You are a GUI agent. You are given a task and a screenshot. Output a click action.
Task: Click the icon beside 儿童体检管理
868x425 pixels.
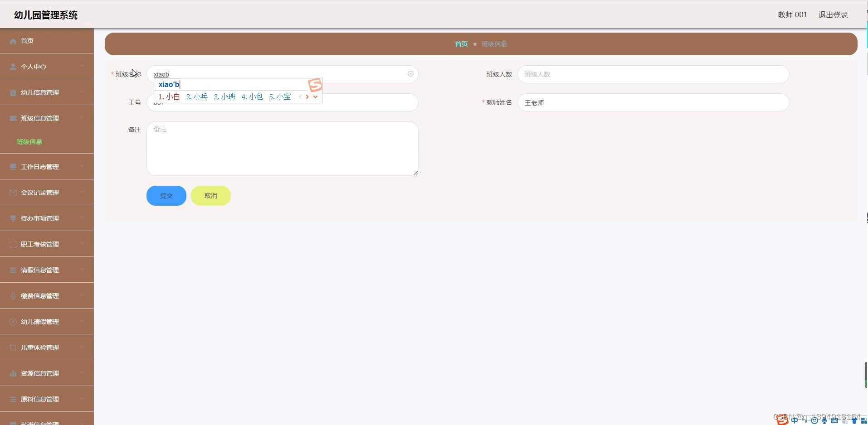[13, 348]
